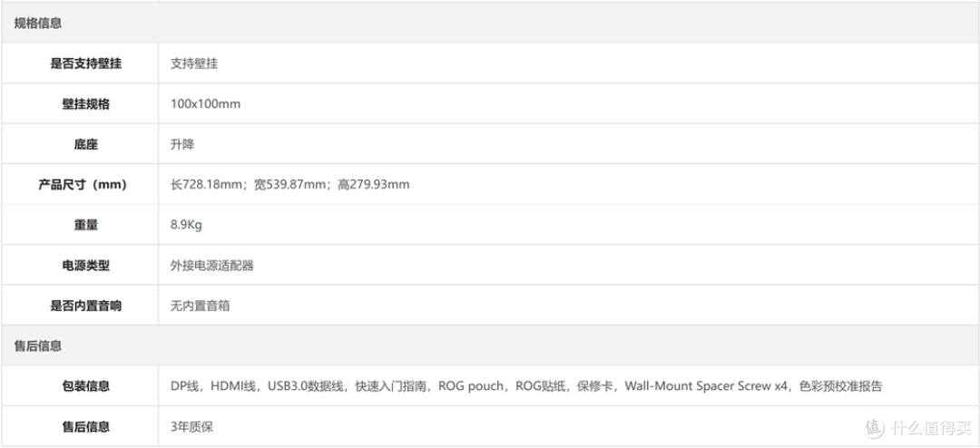The height and width of the screenshot is (448, 980).
Task: Click the package contents text starting DP线
Action: (525, 386)
